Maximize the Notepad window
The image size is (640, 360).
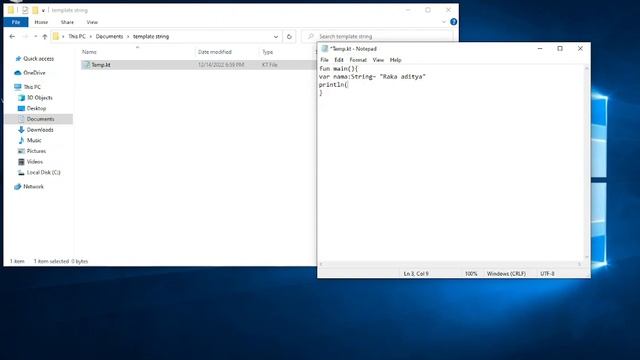coord(560,49)
